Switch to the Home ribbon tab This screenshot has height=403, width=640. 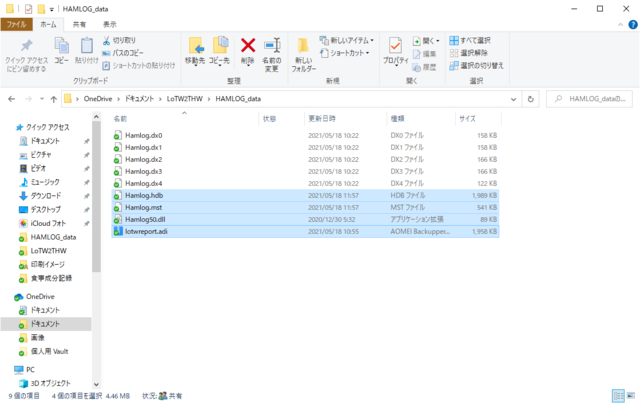[48, 24]
